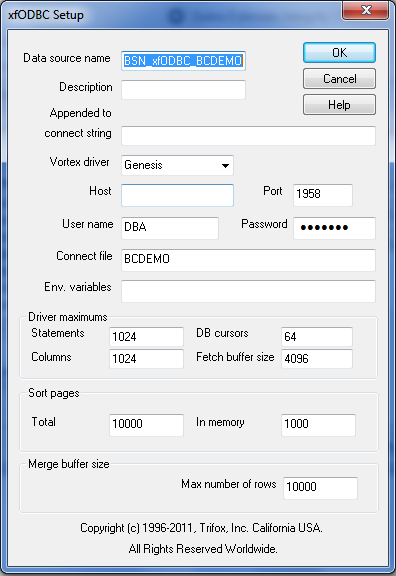Edit the Port field showing 1958
This screenshot has width=396, height=576.
coord(323,195)
